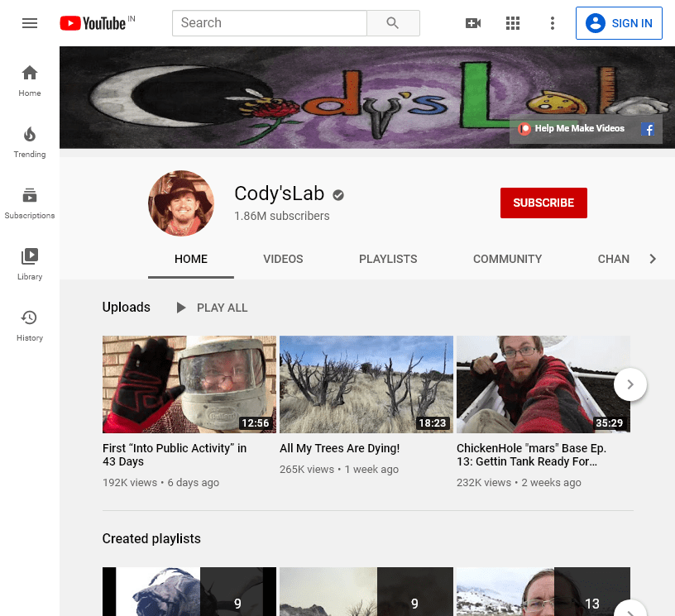Click the Sign In button
The height and width of the screenshot is (616, 675).
[x=619, y=23]
